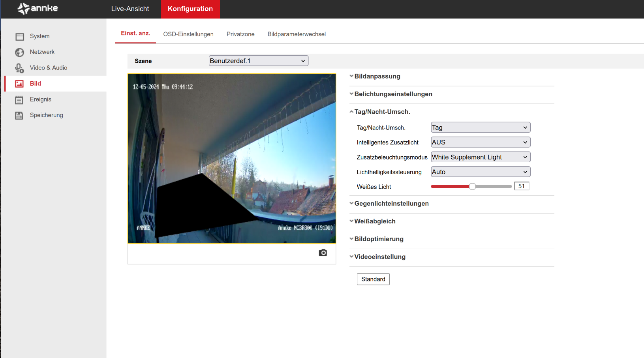644x358 pixels.
Task: Switch to Live-Ansicht tab
Action: [130, 9]
